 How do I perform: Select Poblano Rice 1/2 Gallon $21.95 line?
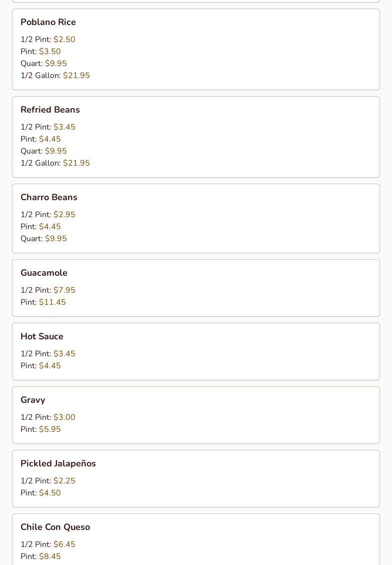pos(55,75)
